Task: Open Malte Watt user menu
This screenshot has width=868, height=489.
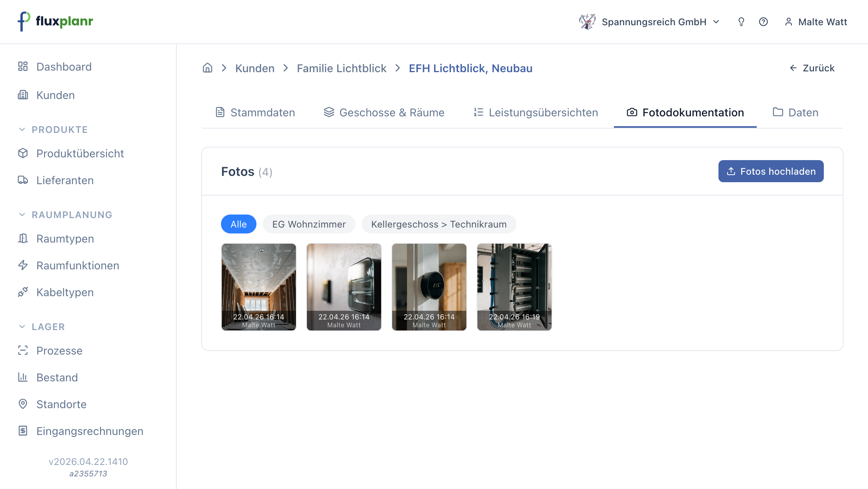Action: pyautogui.click(x=816, y=22)
